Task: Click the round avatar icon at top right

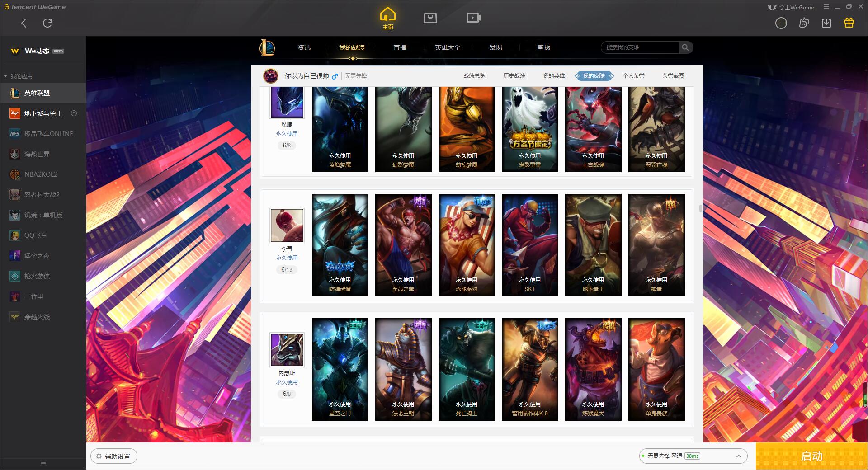Action: click(x=781, y=23)
